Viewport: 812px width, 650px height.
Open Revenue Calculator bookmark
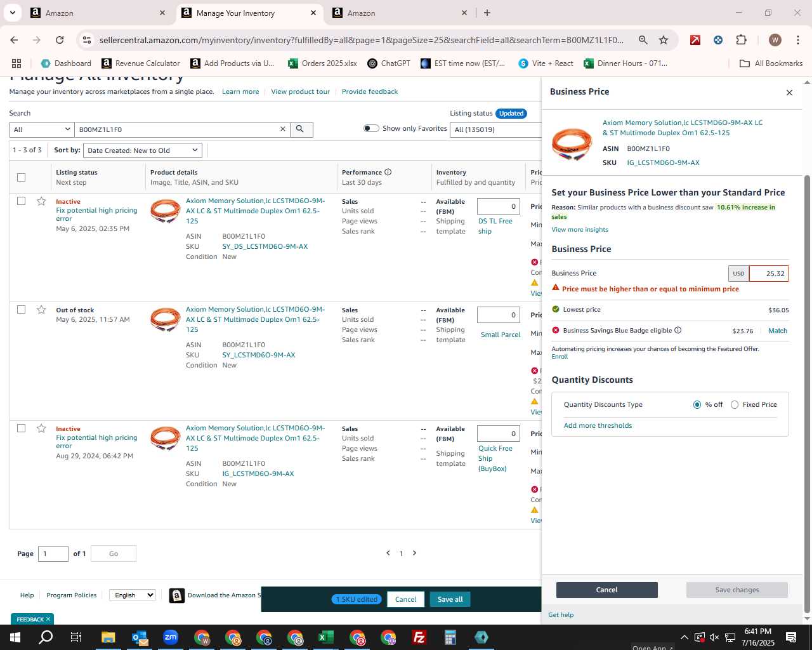click(x=141, y=63)
